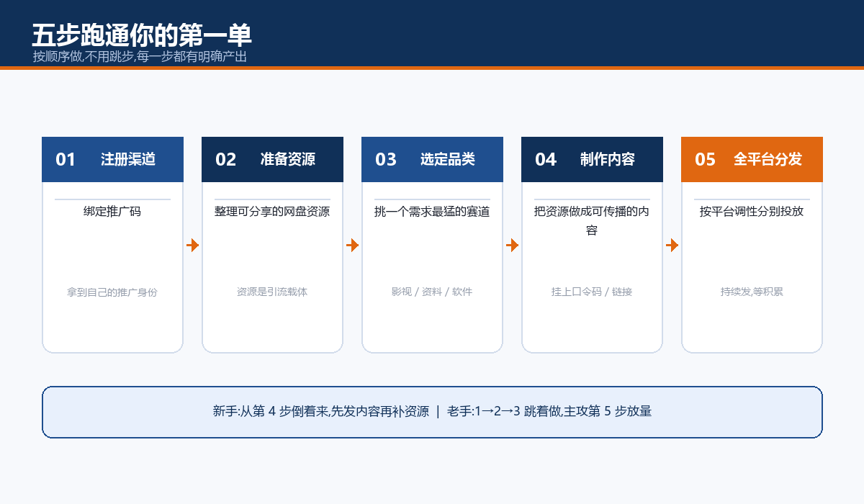Click the text 把资源做成可传播的内容
This screenshot has height=504, width=864.
tap(592, 221)
